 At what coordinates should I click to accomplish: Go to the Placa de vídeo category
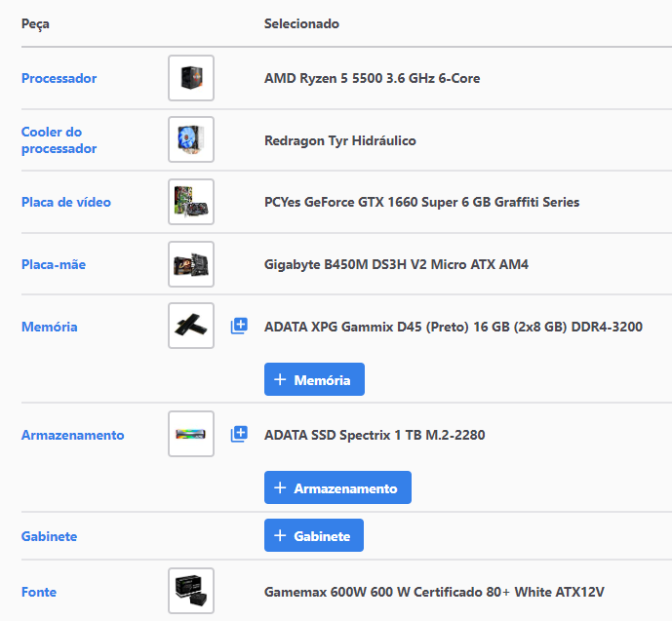66,202
